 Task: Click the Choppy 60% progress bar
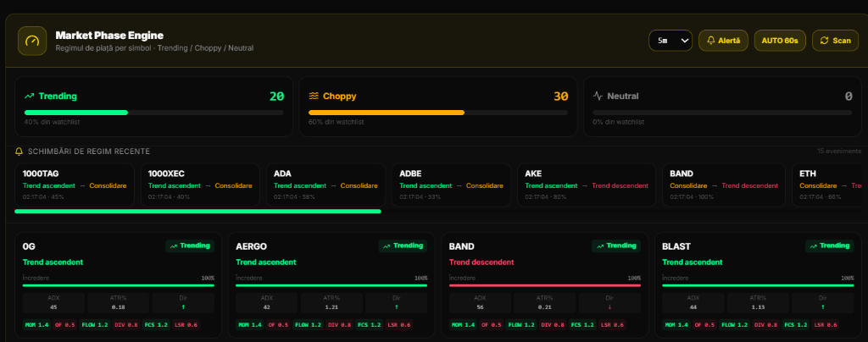pyautogui.click(x=438, y=113)
